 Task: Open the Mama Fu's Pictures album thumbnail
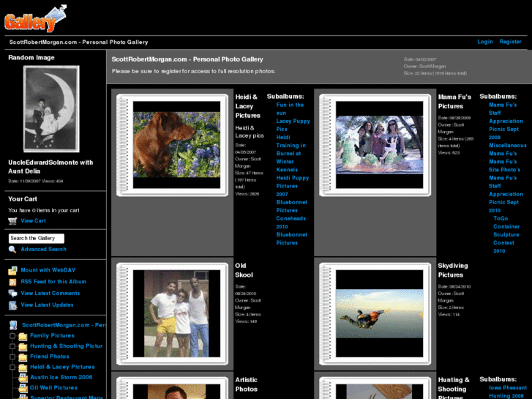point(379,145)
